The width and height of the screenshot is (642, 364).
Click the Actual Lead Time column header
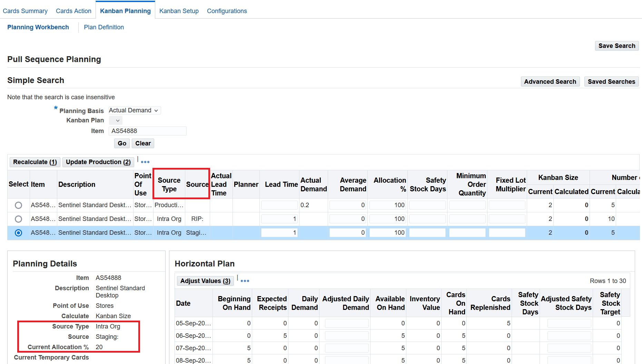(221, 184)
